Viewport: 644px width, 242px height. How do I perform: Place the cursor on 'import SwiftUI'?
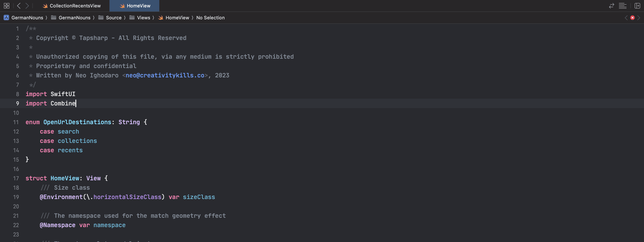point(50,94)
